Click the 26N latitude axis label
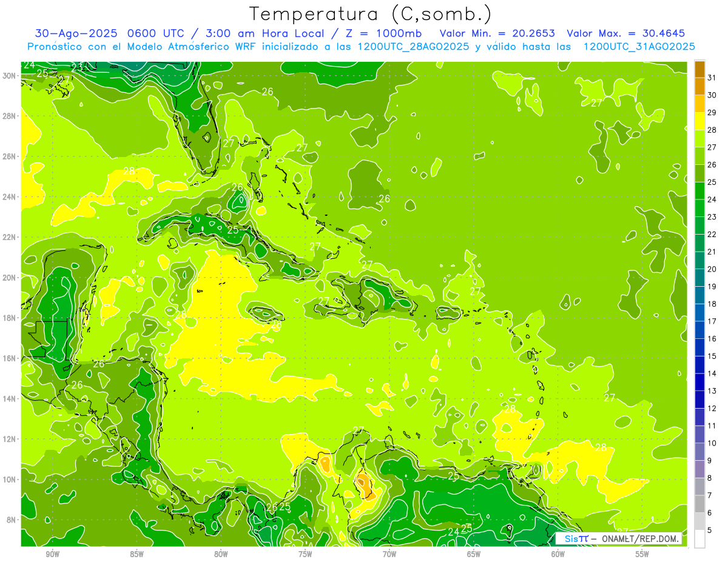 tap(9, 156)
